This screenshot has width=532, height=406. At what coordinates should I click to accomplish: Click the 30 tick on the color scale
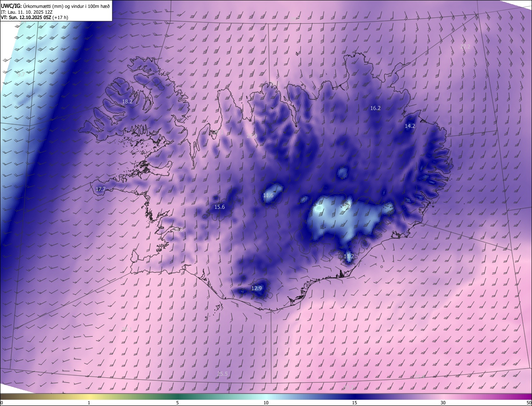[x=443, y=403]
